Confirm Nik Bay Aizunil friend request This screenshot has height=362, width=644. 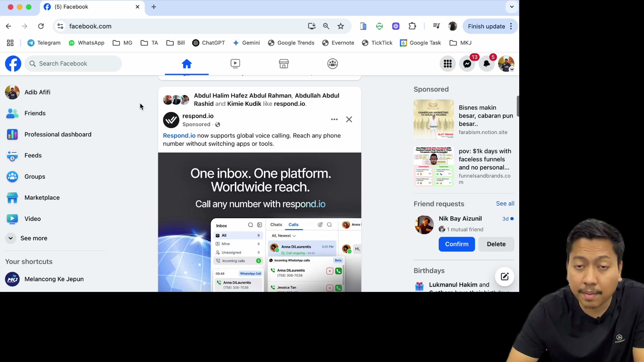tap(457, 244)
